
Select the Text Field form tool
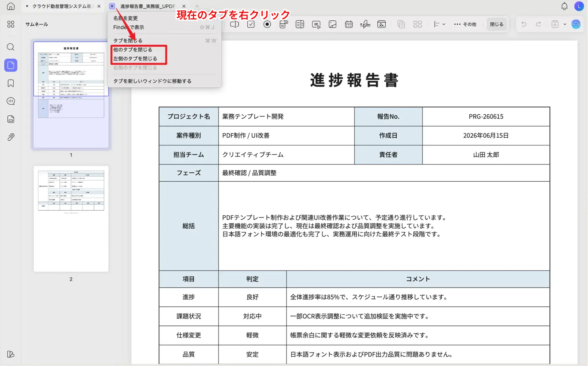(x=234, y=24)
